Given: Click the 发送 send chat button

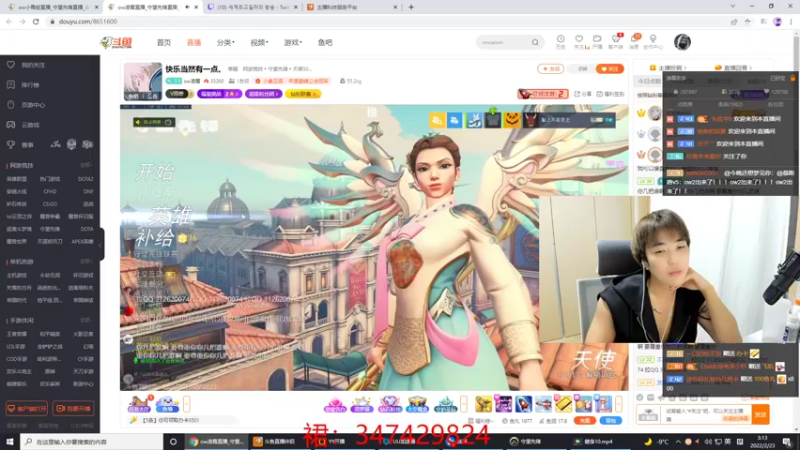Looking at the screenshot, I should [x=760, y=415].
